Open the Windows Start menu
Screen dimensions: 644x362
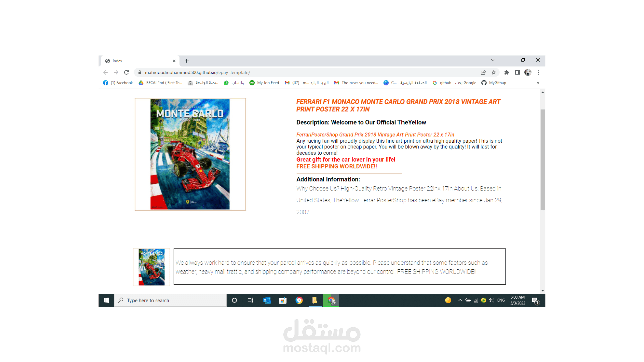106,300
